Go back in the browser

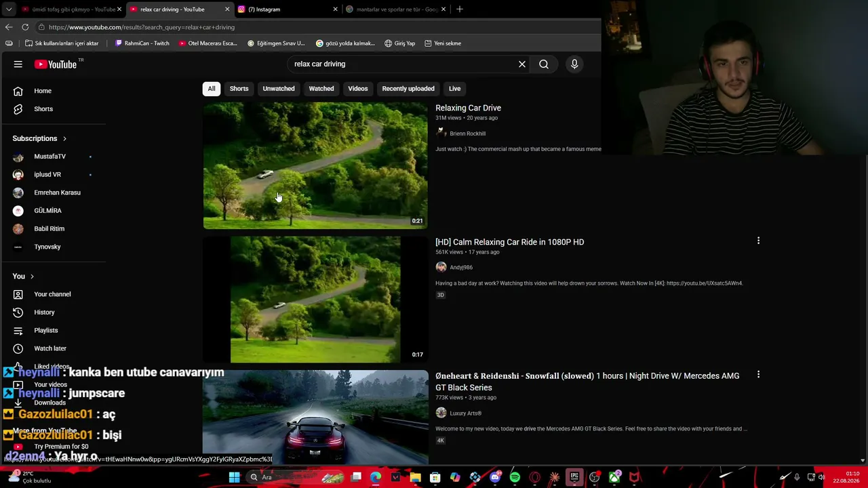coord(9,27)
